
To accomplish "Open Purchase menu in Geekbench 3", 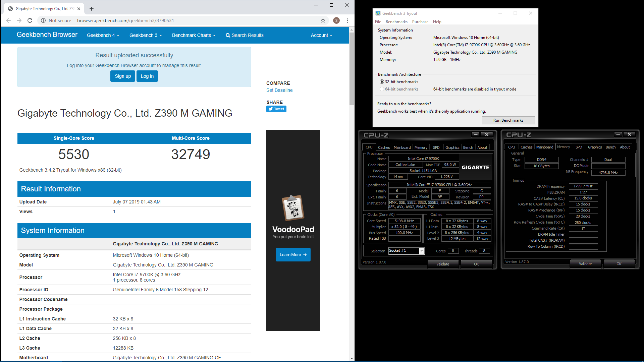I will tap(420, 22).
